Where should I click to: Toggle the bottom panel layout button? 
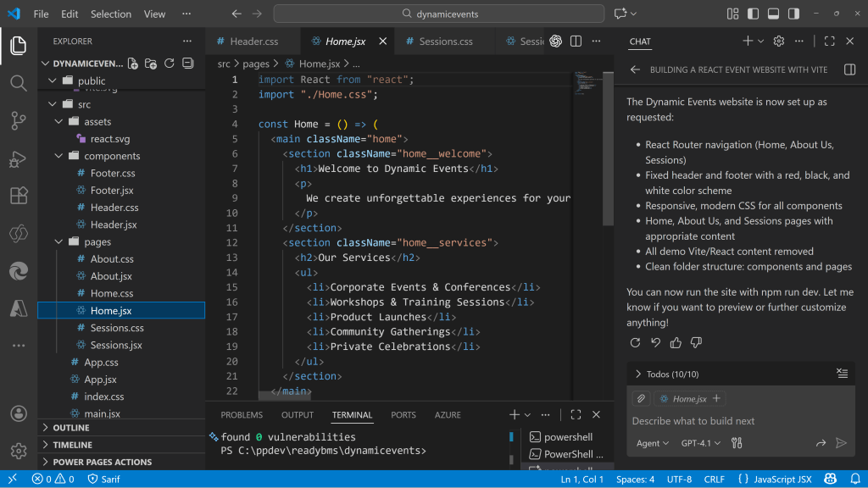pos(773,14)
